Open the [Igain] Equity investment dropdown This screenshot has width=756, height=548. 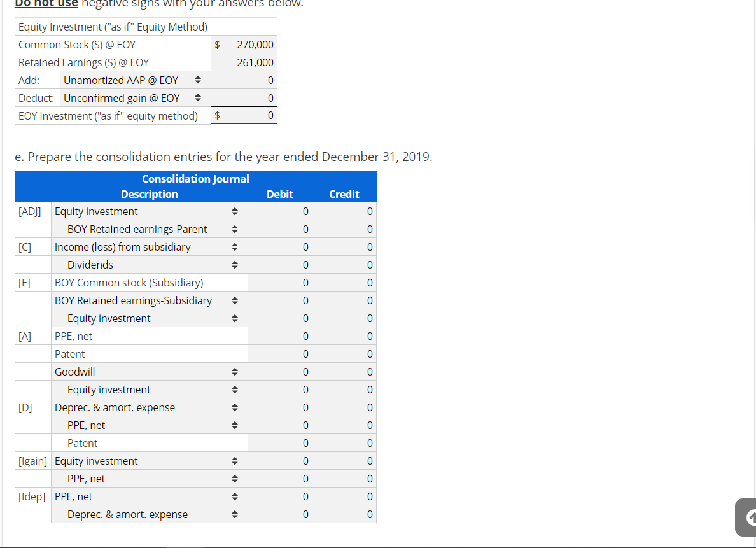[x=150, y=461]
